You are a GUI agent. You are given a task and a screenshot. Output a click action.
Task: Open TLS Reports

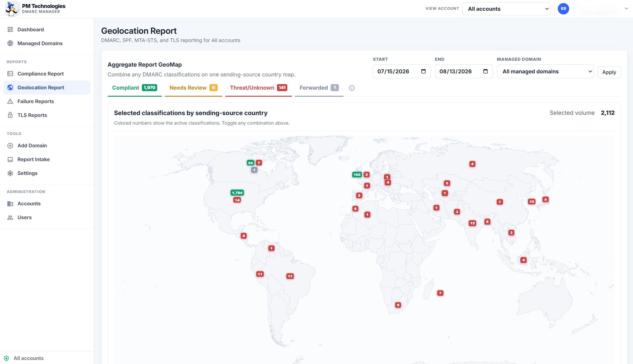coord(47,115)
